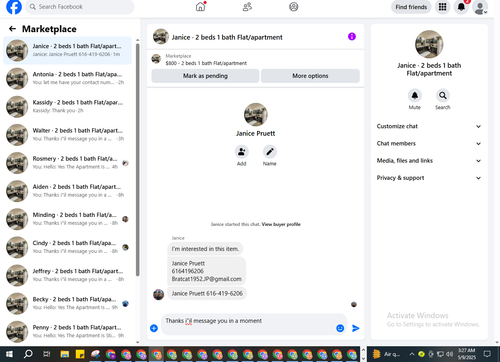Show hidden system tray icons

[x=412, y=354]
